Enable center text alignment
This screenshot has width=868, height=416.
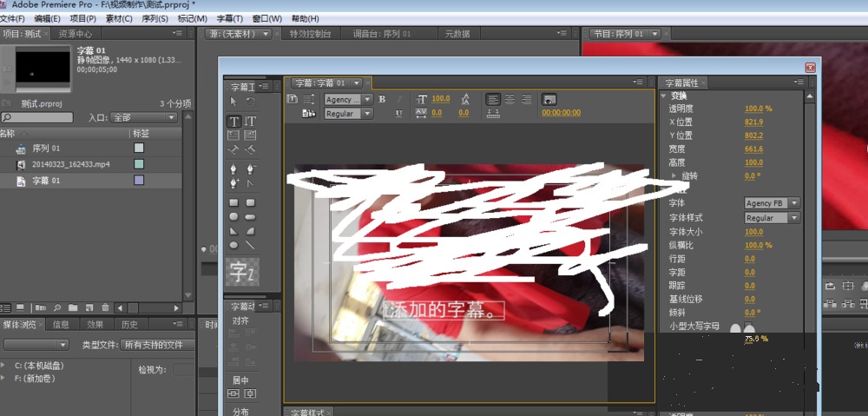pos(510,99)
